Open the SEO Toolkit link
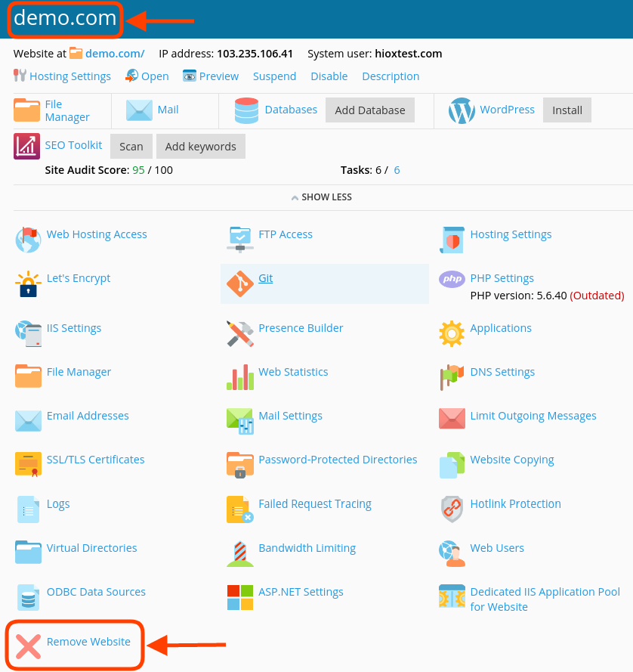633x672 pixels. 74,145
